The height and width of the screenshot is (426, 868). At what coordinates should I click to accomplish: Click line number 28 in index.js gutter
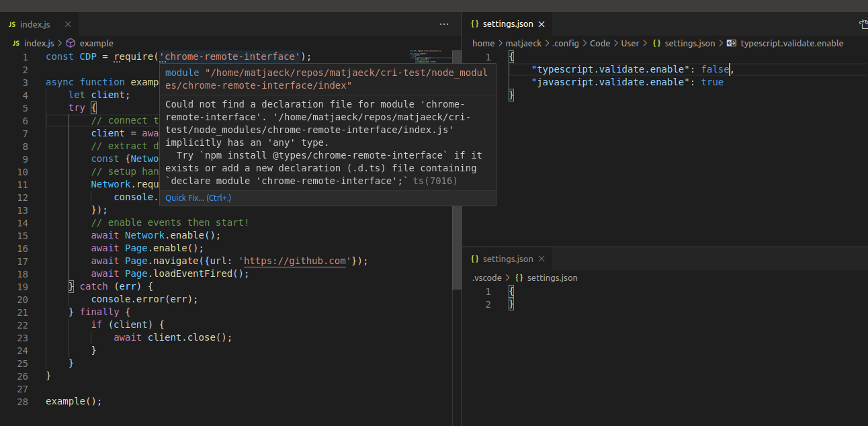click(x=23, y=401)
